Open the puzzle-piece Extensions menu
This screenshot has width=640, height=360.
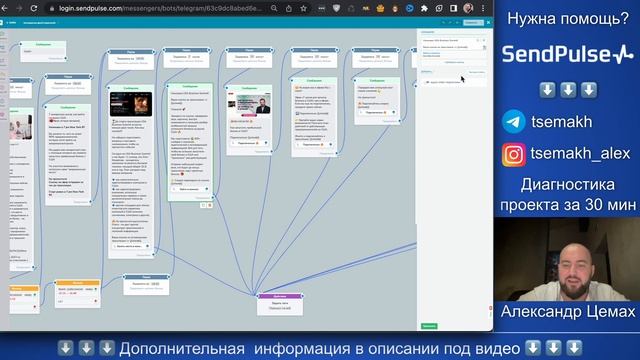(424, 8)
